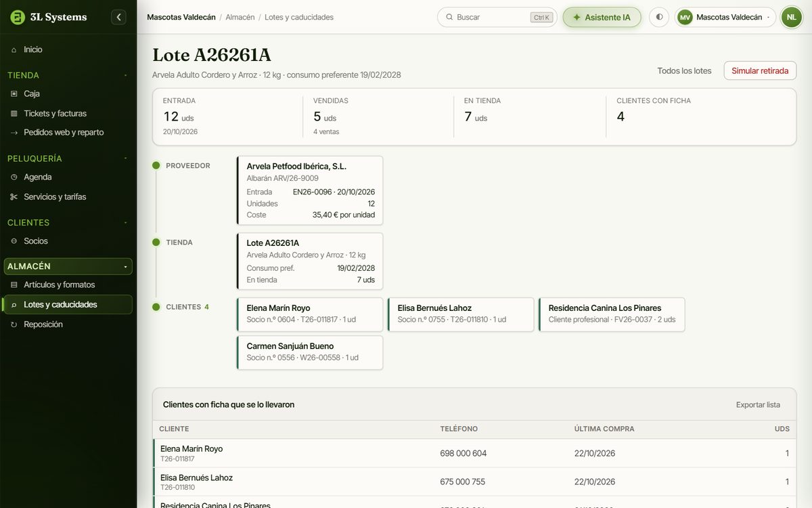
Task: Go to Caja in the sidebar
Action: (68, 93)
